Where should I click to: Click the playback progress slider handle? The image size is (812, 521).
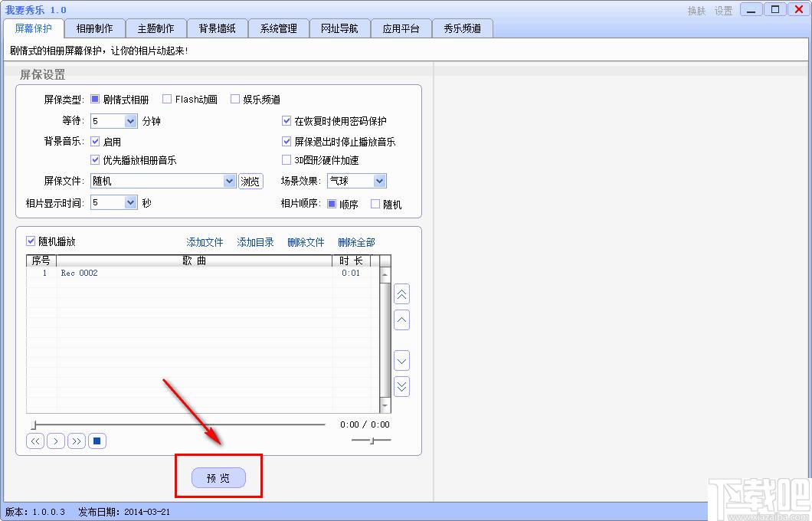click(x=34, y=424)
